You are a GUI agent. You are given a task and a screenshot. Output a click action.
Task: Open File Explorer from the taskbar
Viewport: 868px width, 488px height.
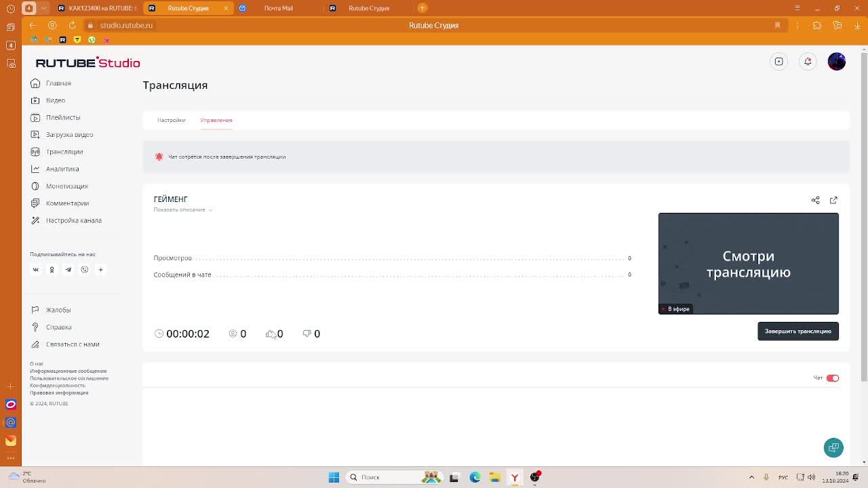click(495, 477)
